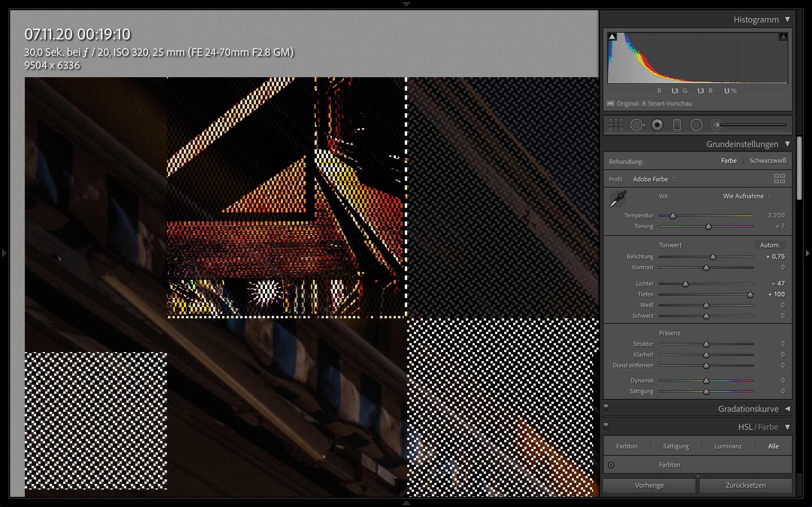Toggle highlight clipping indicator in histogram
Screen dimensions: 812x507
tap(783, 37)
